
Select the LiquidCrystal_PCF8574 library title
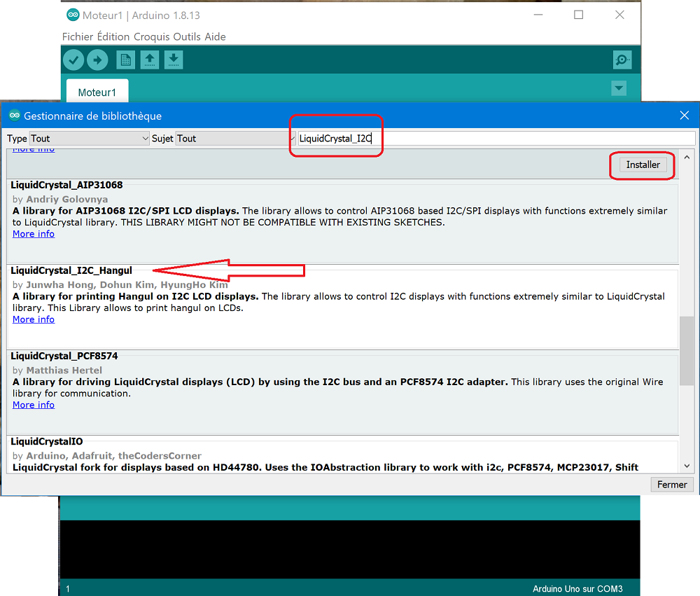(x=64, y=356)
